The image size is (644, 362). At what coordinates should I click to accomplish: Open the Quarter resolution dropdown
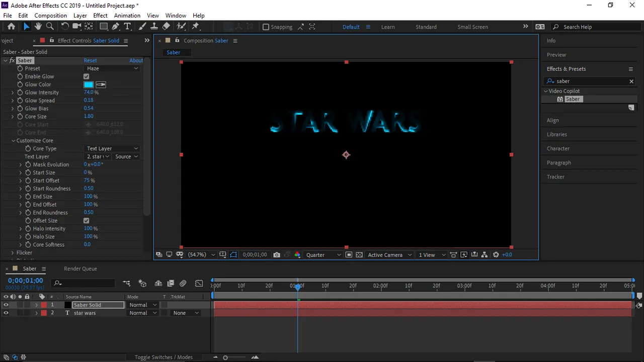click(324, 255)
